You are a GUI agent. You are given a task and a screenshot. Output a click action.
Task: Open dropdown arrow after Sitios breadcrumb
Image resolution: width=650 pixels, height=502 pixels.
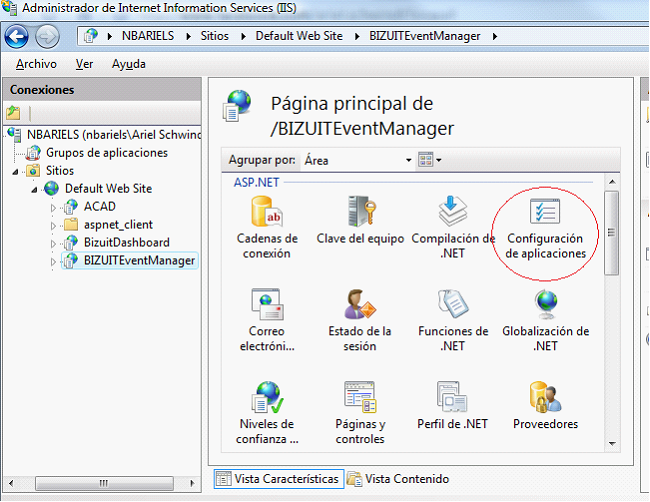243,36
